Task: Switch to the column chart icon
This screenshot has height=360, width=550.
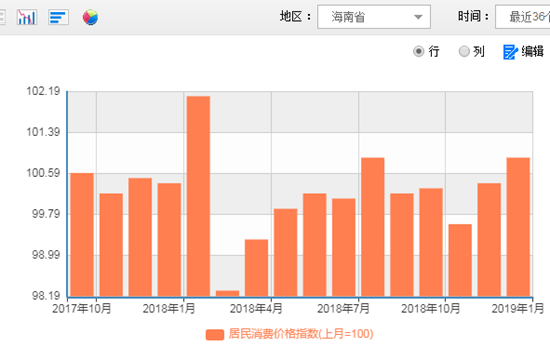Action: coord(27,17)
